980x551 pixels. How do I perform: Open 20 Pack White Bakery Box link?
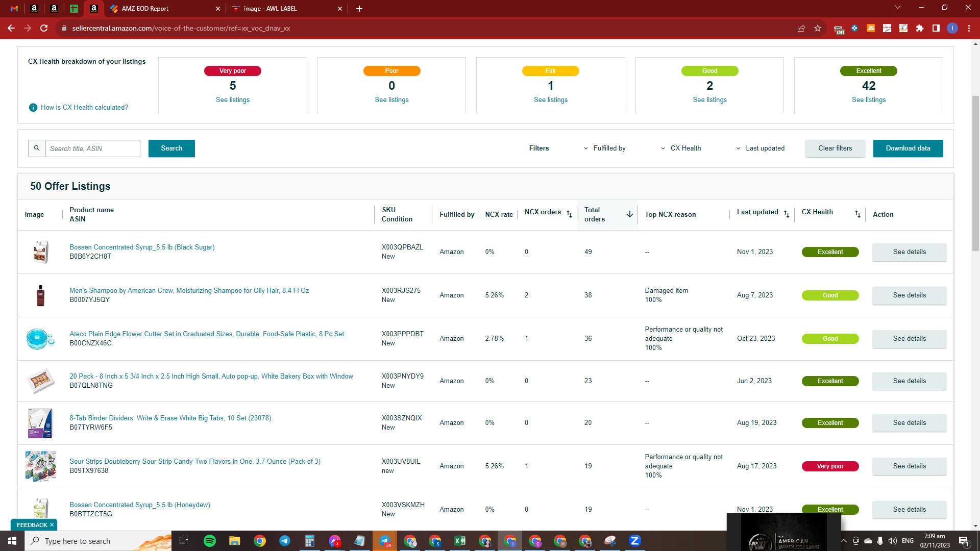click(x=211, y=376)
